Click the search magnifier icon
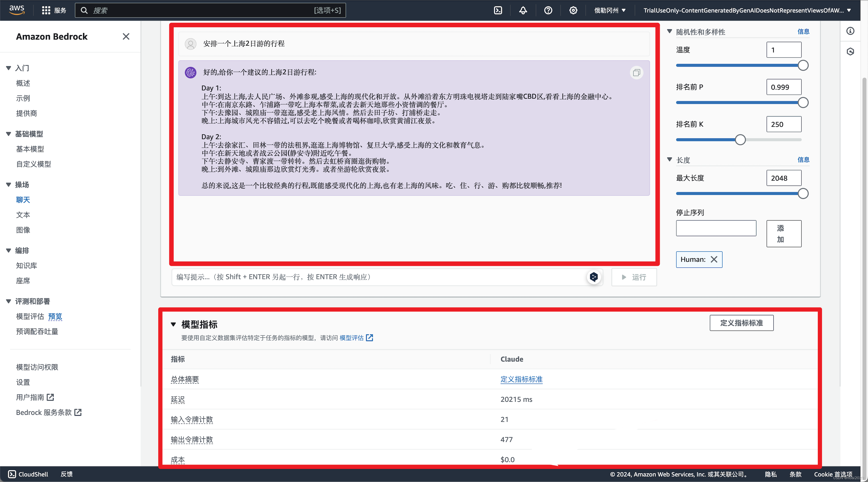Viewport: 868px width, 482px height. tap(84, 11)
